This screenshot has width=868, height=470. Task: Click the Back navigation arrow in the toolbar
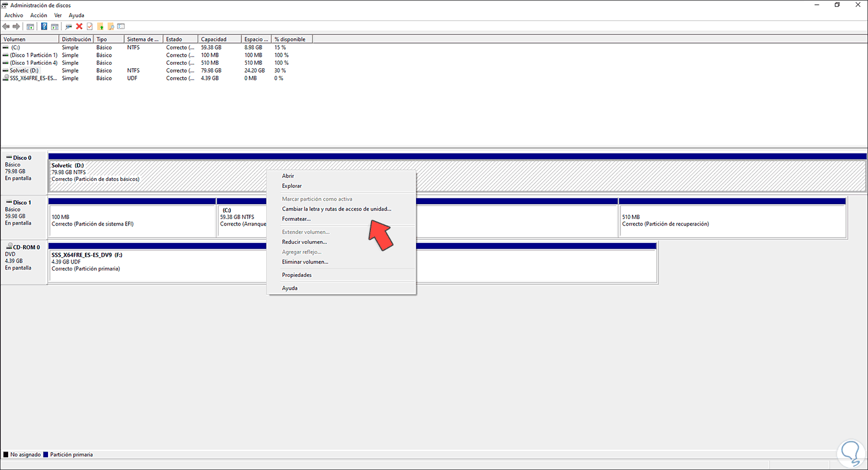[6, 26]
